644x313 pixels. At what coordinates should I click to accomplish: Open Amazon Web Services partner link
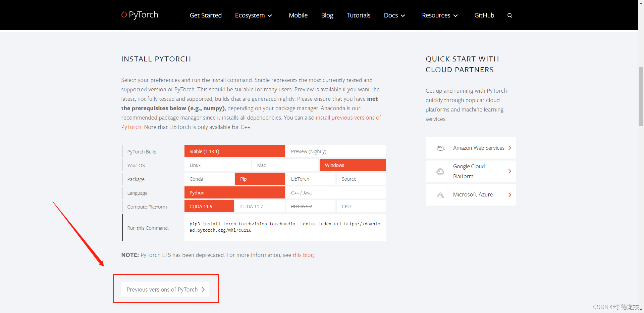tap(471, 148)
